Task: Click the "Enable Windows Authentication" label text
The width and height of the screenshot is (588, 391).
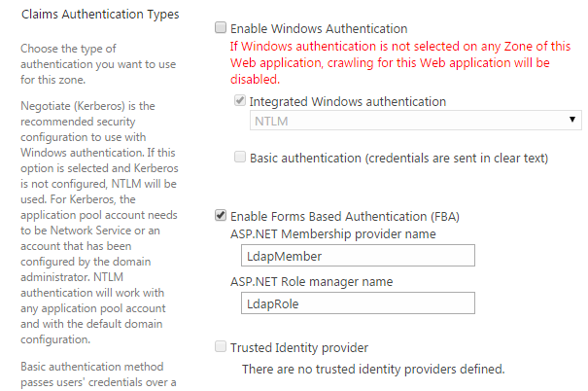Action: tap(319, 29)
